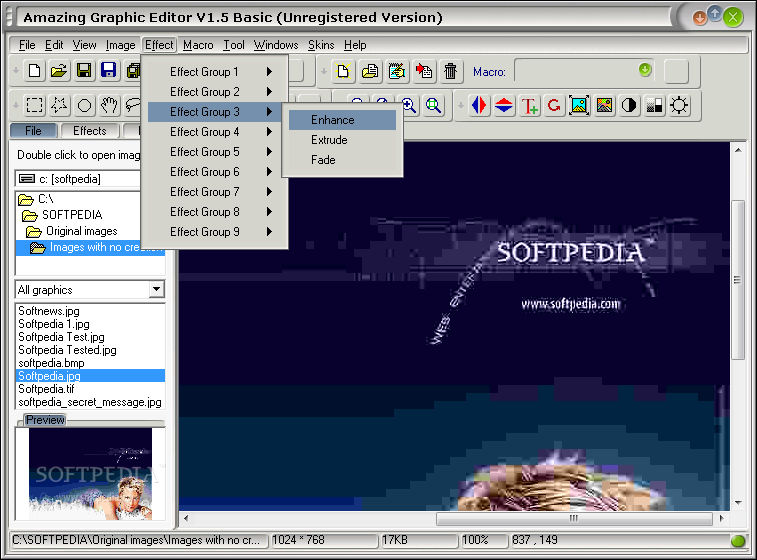The image size is (757, 560).
Task: Open an image file from the toolbar
Action: (x=59, y=71)
